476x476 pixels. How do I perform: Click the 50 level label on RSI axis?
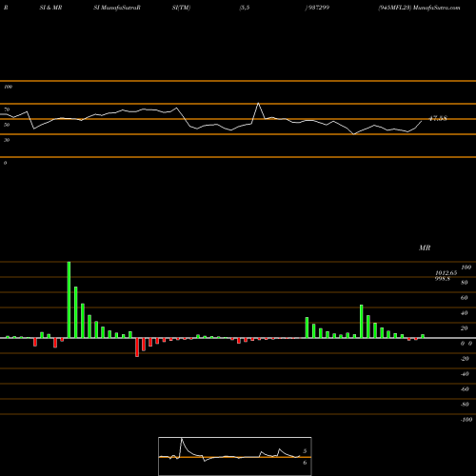(7, 125)
